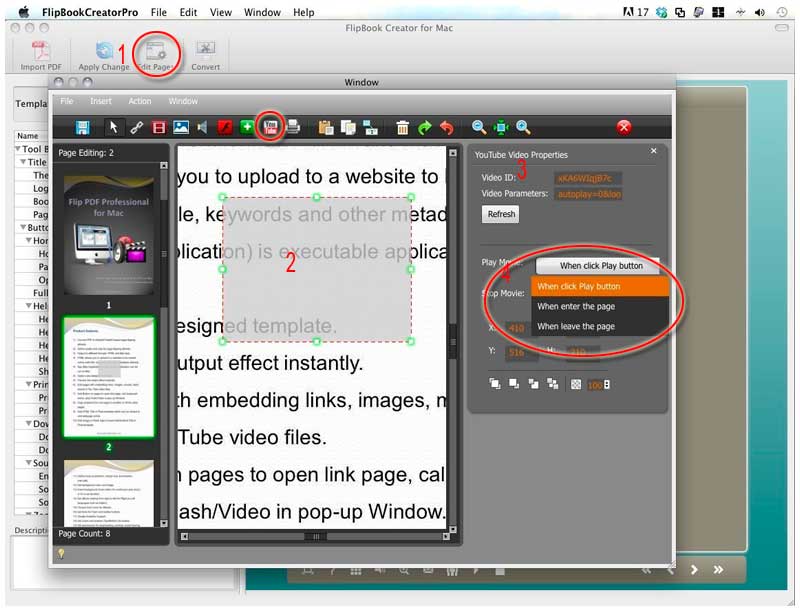Click the opacity checkerboard icon
The height and width of the screenshot is (611, 800).
[576, 385]
